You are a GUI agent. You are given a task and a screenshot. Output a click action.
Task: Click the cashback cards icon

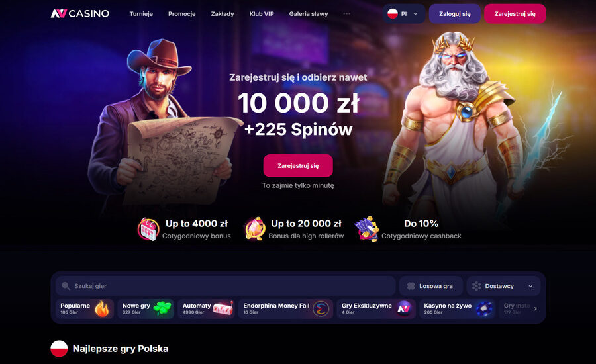pos(367,229)
